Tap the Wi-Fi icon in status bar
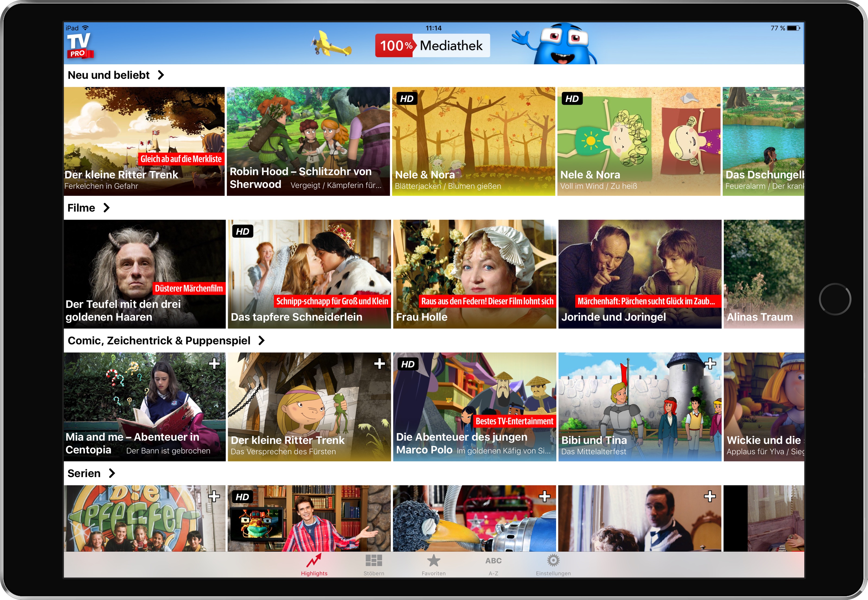Viewport: 868px width, 600px height. [85, 28]
